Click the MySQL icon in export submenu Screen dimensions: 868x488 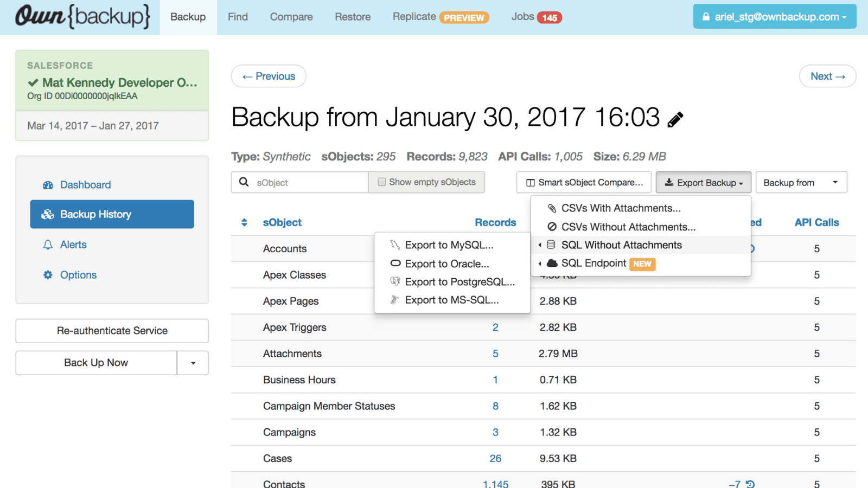395,245
